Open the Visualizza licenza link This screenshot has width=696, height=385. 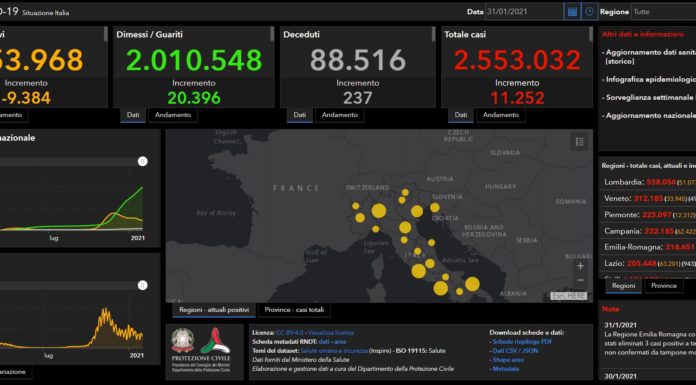tap(331, 333)
